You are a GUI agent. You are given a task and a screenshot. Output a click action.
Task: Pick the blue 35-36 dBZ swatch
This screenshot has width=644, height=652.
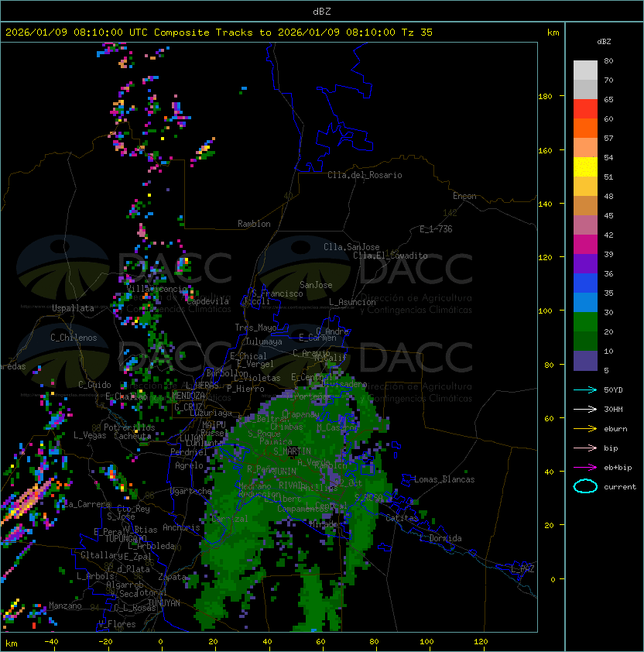(x=585, y=283)
